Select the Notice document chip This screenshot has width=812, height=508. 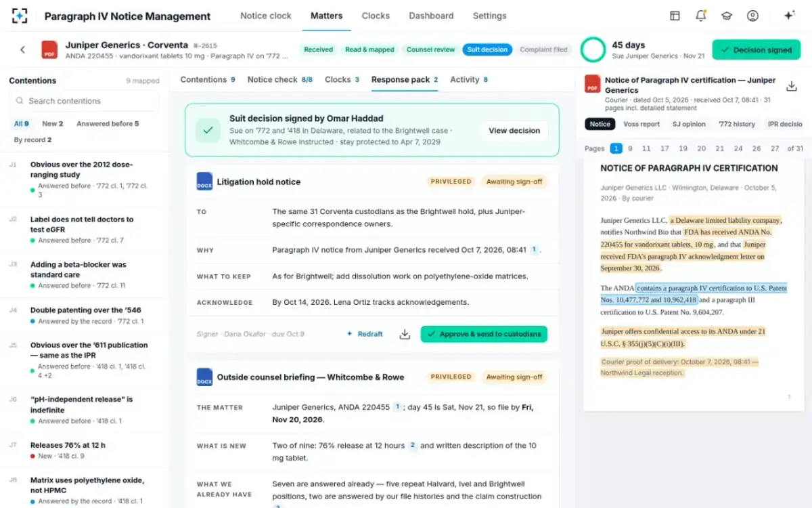click(x=600, y=124)
